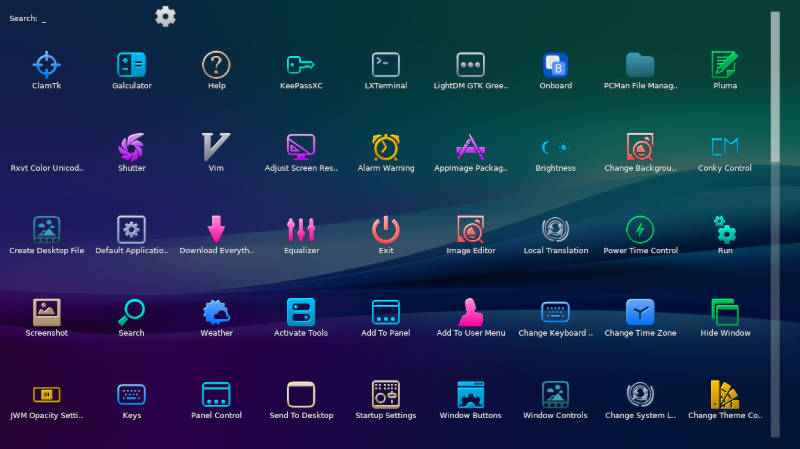Image resolution: width=800 pixels, height=449 pixels.
Task: Open LXTerminal
Action: coord(386,65)
